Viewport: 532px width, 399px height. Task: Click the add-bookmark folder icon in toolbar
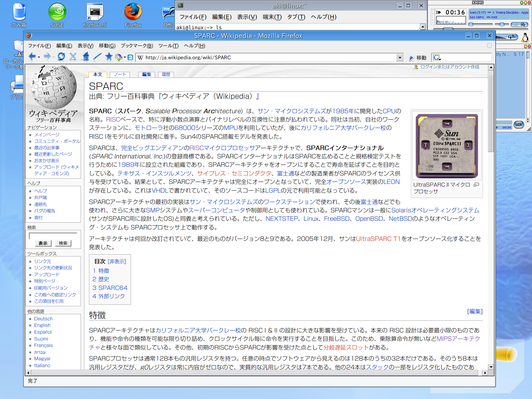click(x=119, y=57)
